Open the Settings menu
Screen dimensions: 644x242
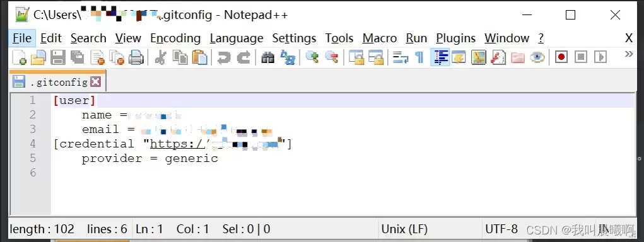click(294, 38)
